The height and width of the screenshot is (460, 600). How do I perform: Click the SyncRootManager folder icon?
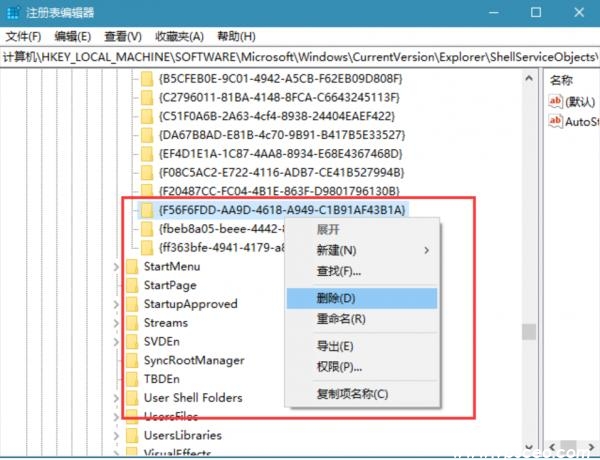(132, 360)
